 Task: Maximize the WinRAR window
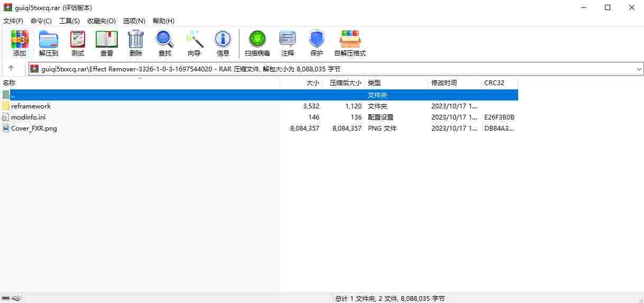pos(608,7)
